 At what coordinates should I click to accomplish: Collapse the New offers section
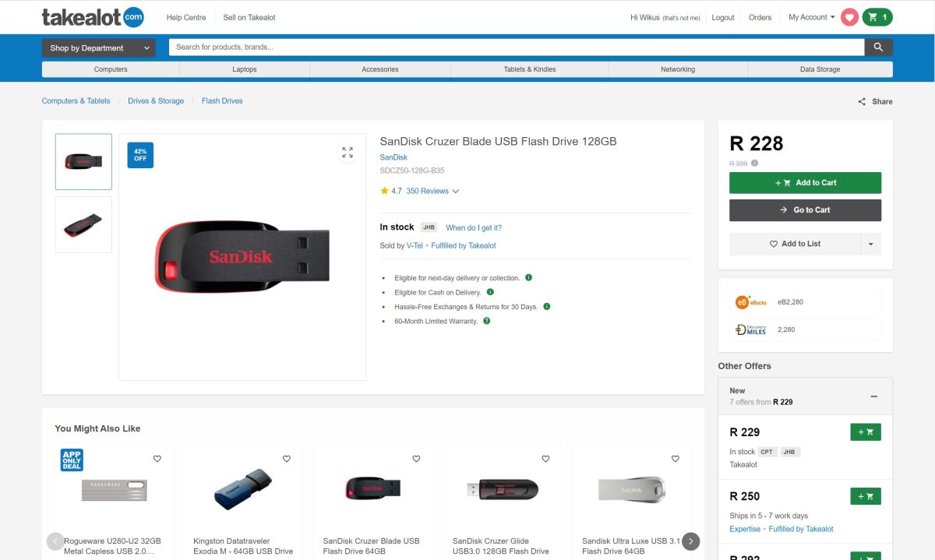click(x=873, y=396)
